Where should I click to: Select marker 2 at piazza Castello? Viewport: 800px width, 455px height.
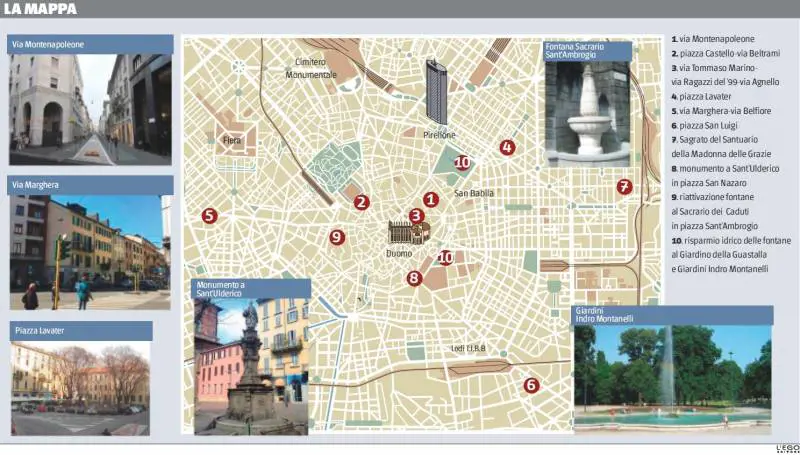[362, 202]
